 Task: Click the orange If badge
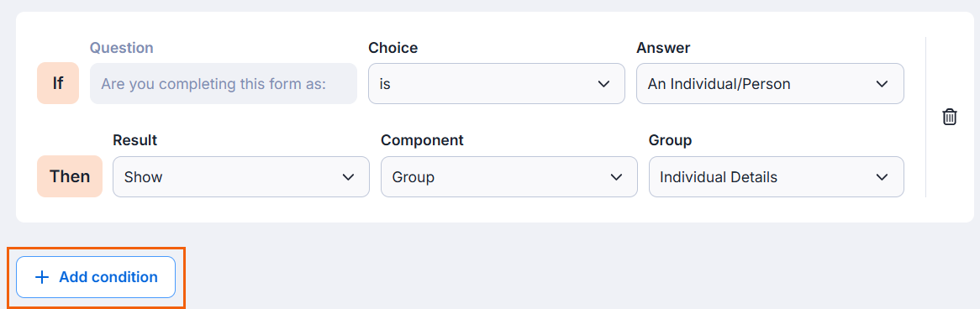tap(57, 83)
